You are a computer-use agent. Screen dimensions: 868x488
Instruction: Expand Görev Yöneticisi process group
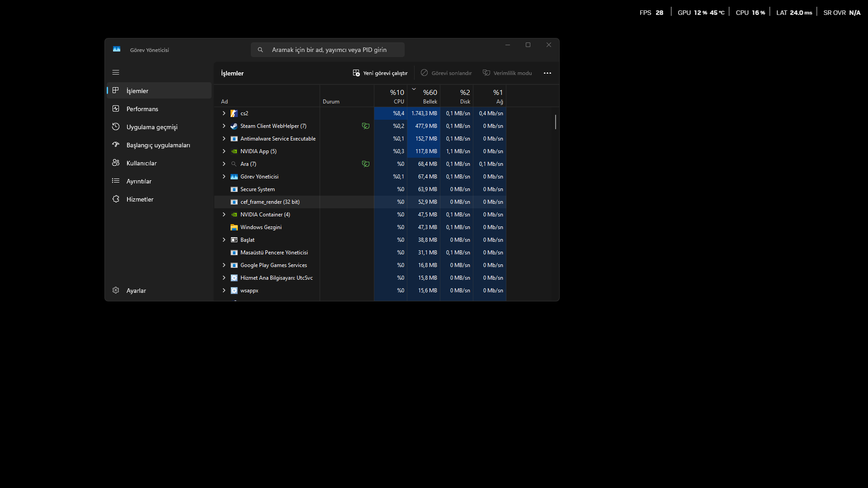tap(224, 177)
